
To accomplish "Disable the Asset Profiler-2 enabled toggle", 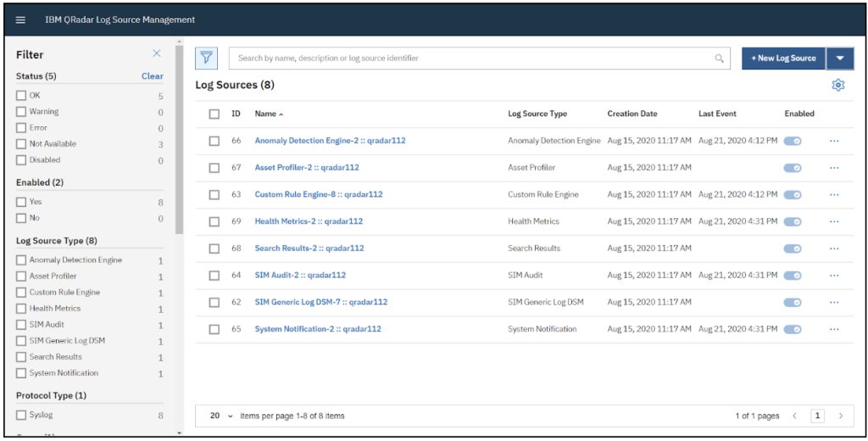I will pyautogui.click(x=793, y=167).
